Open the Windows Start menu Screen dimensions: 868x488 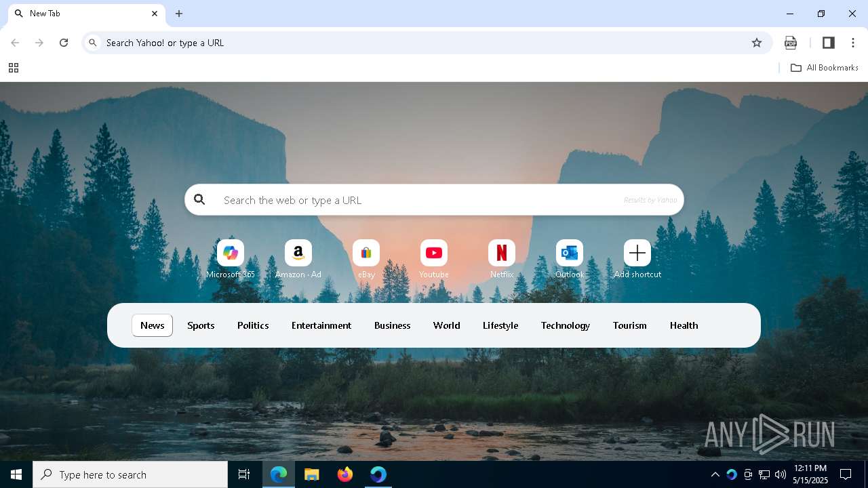point(16,474)
